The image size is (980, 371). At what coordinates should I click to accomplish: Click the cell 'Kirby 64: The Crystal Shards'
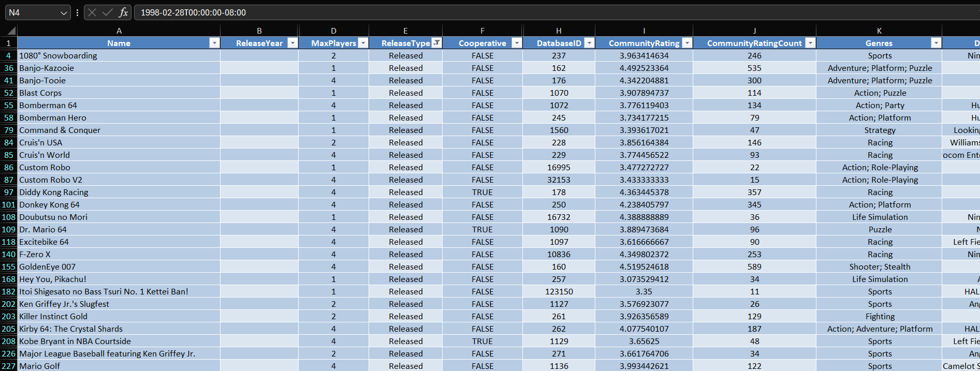[119, 329]
